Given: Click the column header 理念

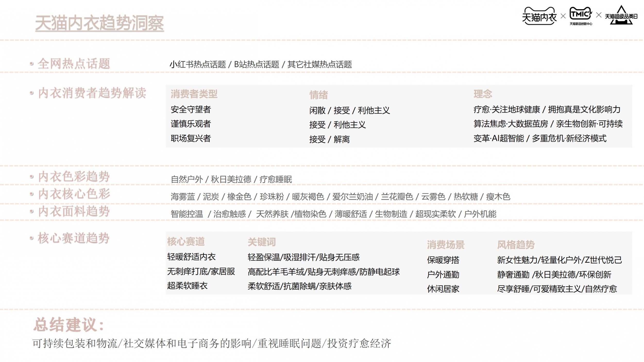Looking at the screenshot, I should (483, 94).
